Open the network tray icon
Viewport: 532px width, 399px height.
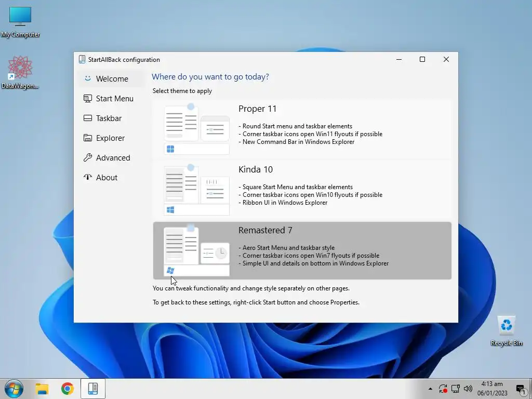coord(456,389)
